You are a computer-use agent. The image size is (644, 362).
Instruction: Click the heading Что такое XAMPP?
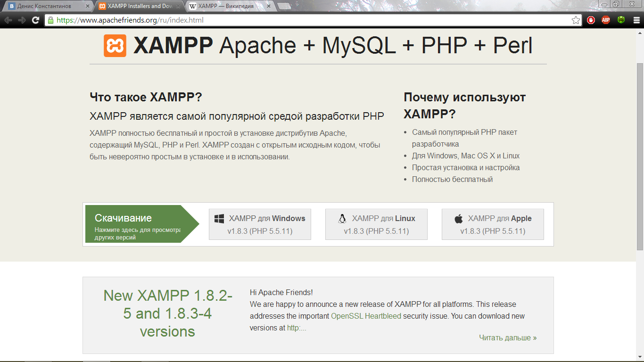[146, 98]
